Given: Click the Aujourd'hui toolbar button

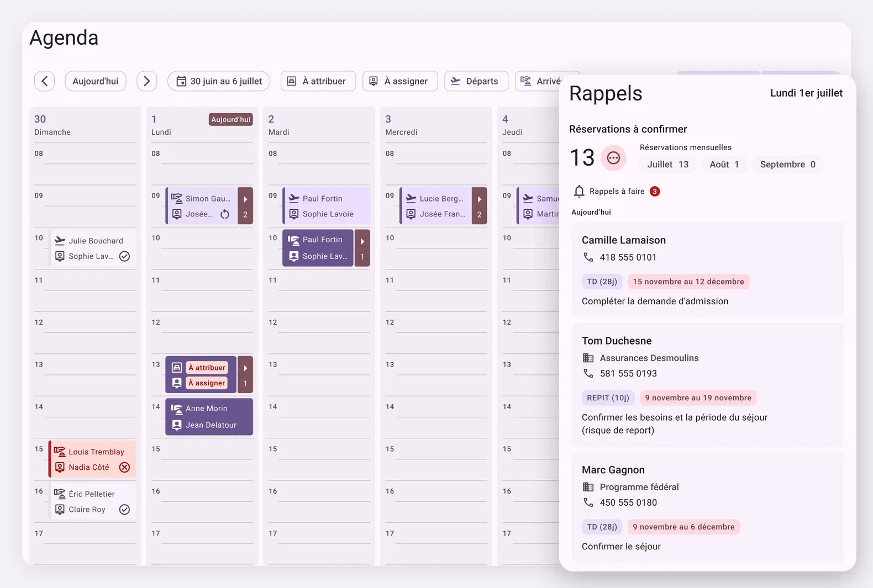Looking at the screenshot, I should tap(96, 81).
